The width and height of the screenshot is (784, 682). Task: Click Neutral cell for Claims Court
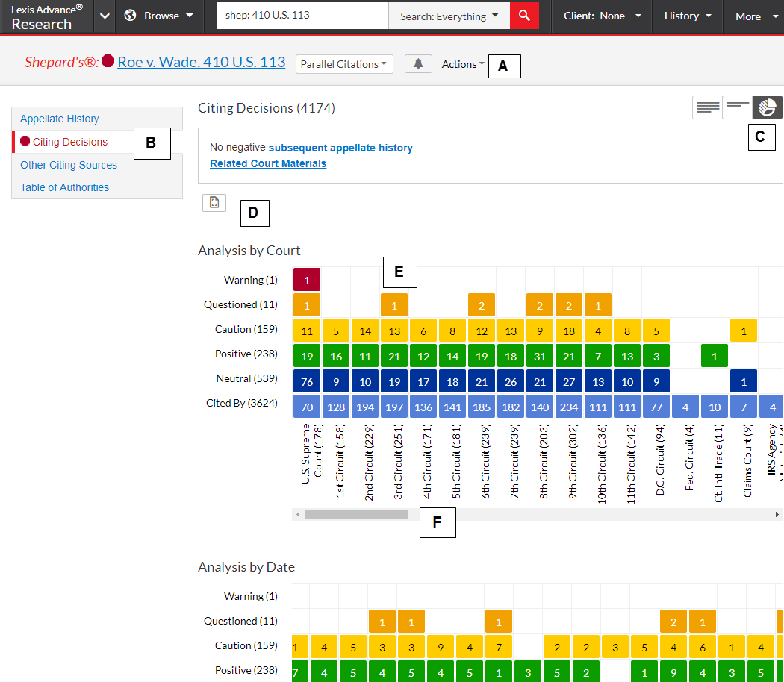tap(744, 382)
